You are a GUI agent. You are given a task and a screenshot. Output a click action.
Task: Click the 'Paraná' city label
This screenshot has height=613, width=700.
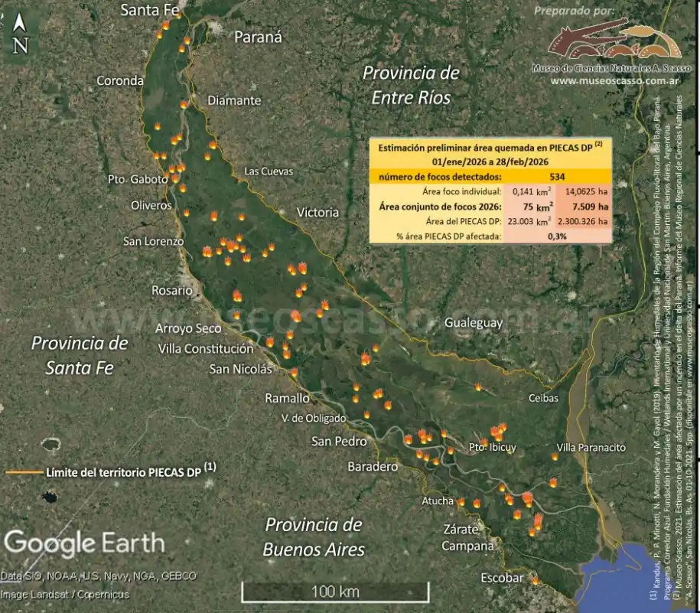click(258, 37)
